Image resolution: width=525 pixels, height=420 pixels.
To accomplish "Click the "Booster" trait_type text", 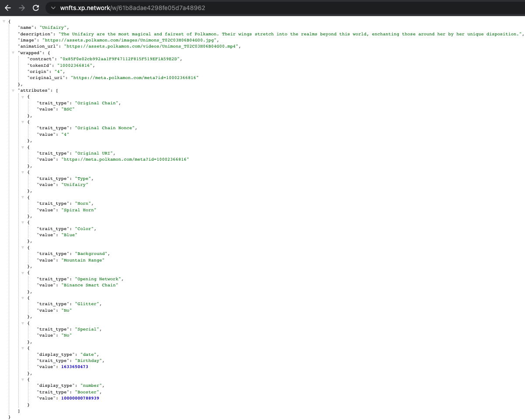I will click(x=88, y=392).
